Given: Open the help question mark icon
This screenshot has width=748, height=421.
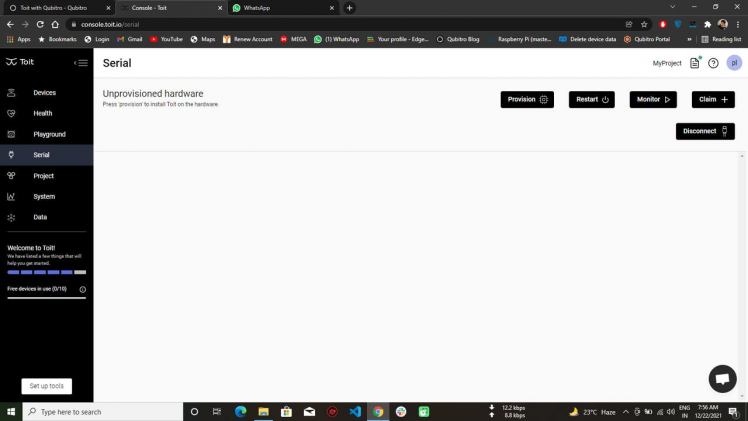Looking at the screenshot, I should tap(713, 63).
